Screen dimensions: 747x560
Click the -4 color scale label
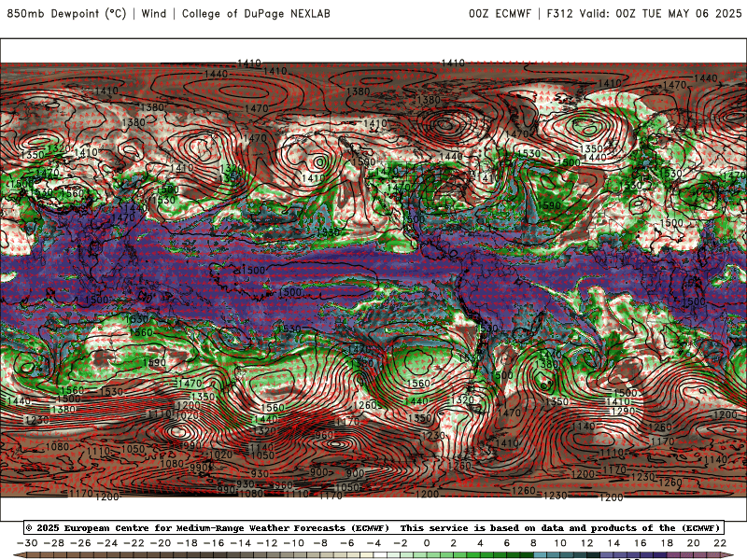tap(374, 543)
